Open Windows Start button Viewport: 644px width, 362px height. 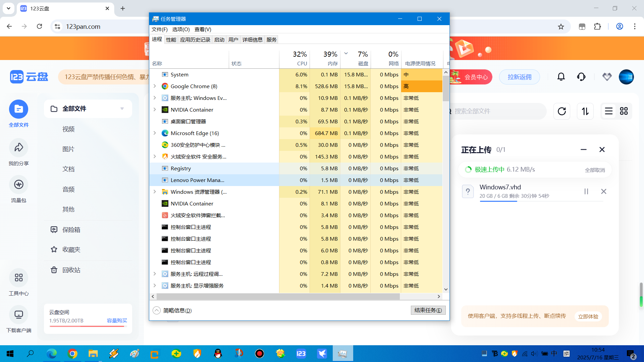(10, 354)
